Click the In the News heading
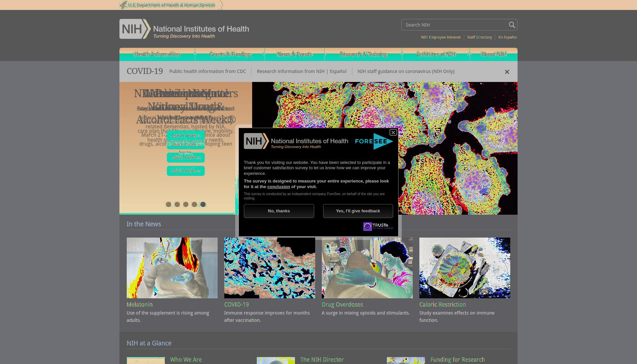This screenshot has width=637, height=364. 144,224
